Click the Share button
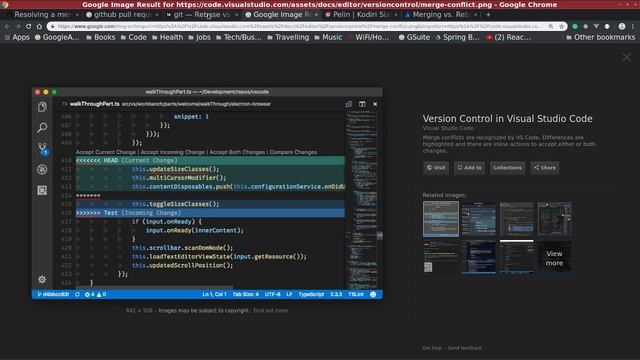Image resolution: width=640 pixels, height=360 pixels. click(x=544, y=168)
